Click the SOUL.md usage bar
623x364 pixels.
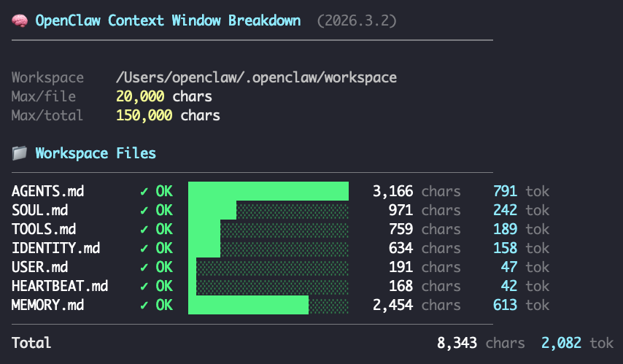pyautogui.click(x=268, y=210)
